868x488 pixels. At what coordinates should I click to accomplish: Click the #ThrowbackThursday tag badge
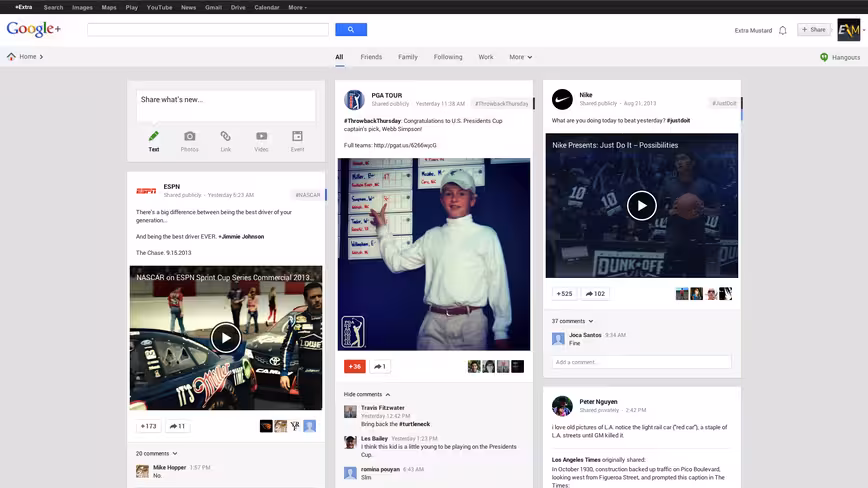click(502, 103)
